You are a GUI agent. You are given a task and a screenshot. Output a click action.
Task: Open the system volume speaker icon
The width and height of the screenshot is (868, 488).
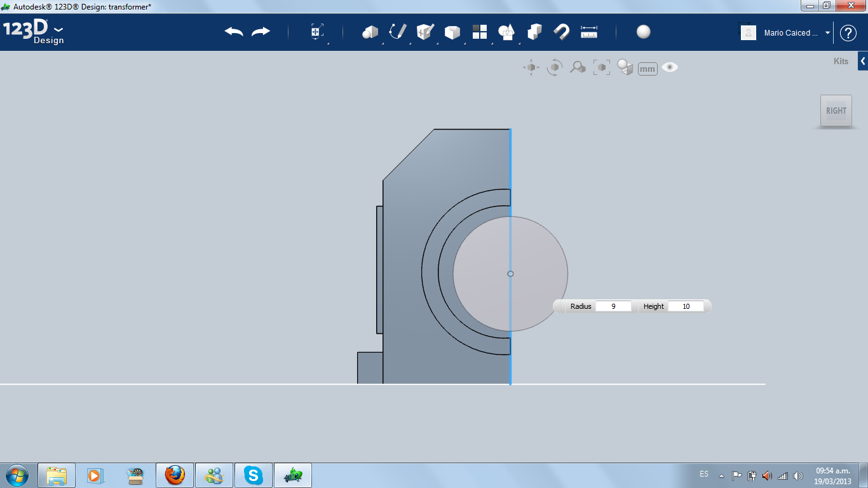798,475
